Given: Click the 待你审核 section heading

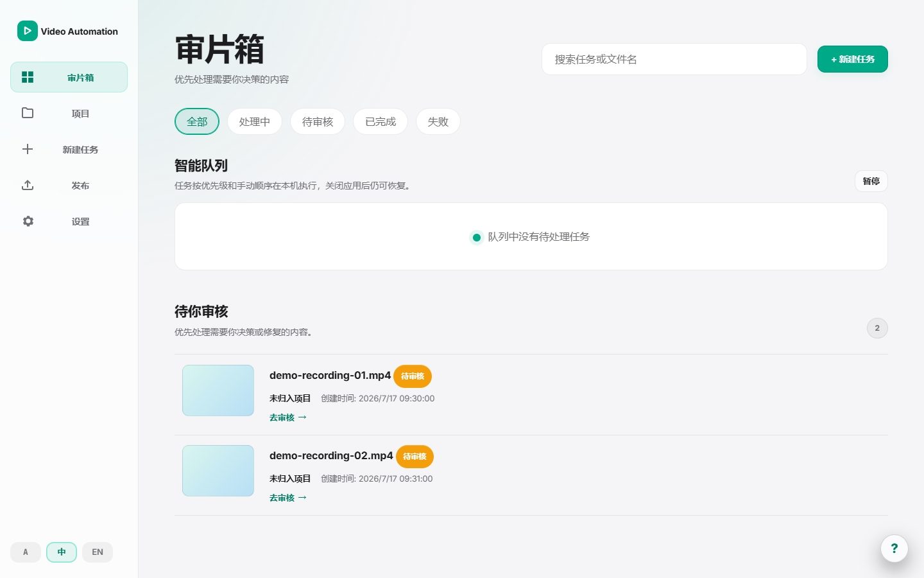Looking at the screenshot, I should point(201,311).
